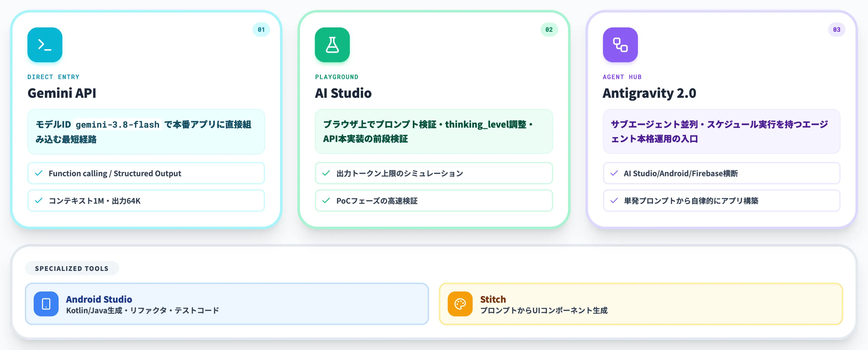Click the checkmark beside 出力トークン上限のシミュレーション
Screen dimensions: 868x350
[x=326, y=173]
